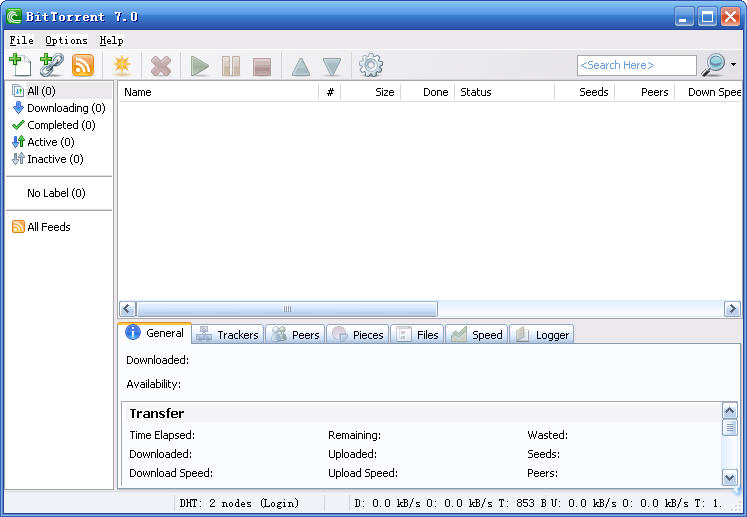Sort torrent list by Name column
Screen dimensions: 747x517
pyautogui.click(x=218, y=92)
